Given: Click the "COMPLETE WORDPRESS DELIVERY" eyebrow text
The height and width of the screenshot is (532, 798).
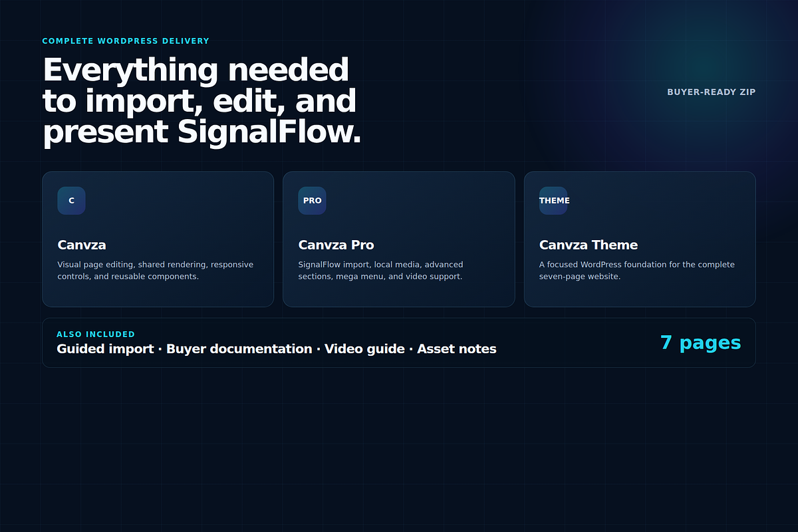Looking at the screenshot, I should click(126, 41).
